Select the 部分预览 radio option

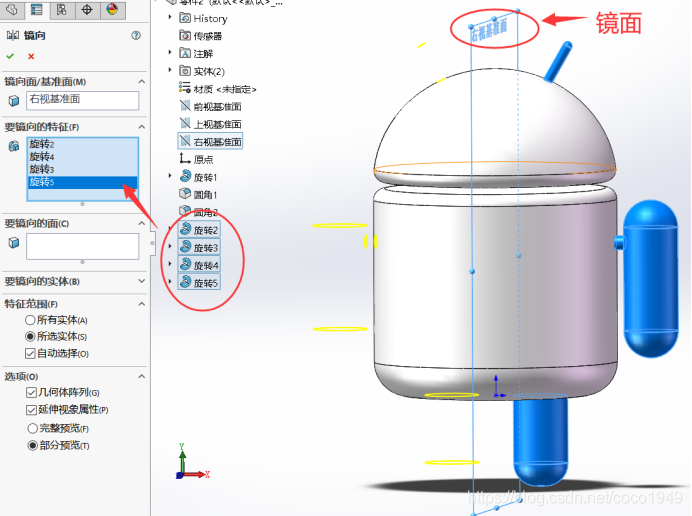[x=32, y=445]
